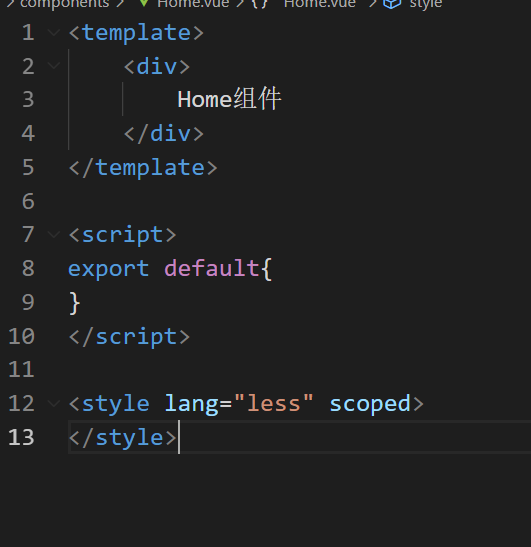Click the closing div tag
This screenshot has width=531, height=547.
click(164, 134)
